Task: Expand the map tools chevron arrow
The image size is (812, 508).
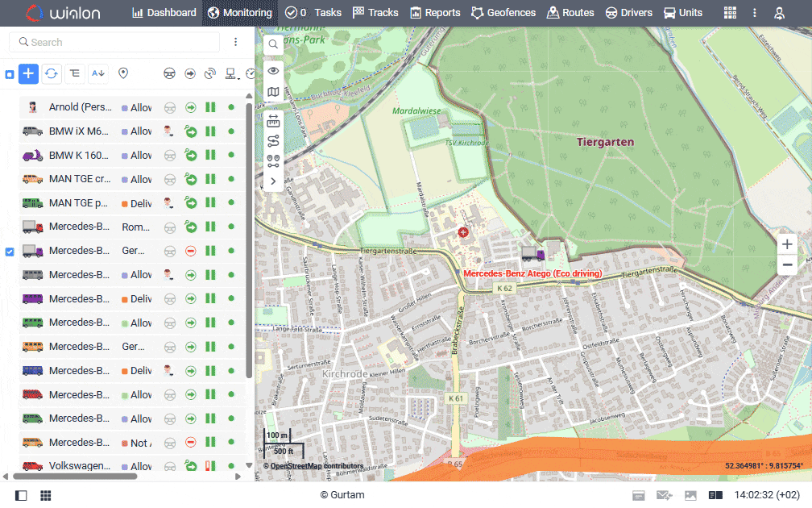Action: coord(274,181)
